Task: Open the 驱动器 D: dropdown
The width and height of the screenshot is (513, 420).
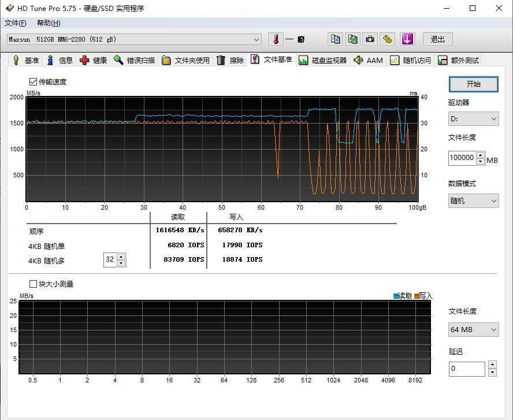Action: click(473, 119)
